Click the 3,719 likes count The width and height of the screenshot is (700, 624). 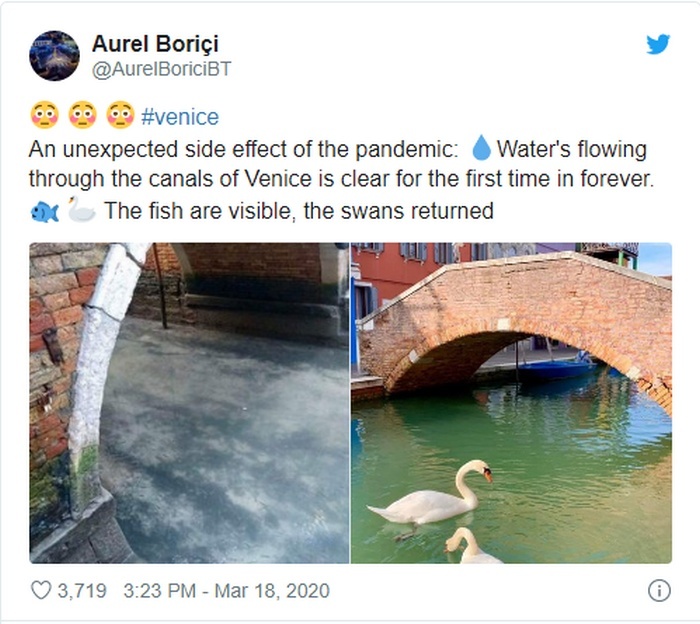point(82,591)
